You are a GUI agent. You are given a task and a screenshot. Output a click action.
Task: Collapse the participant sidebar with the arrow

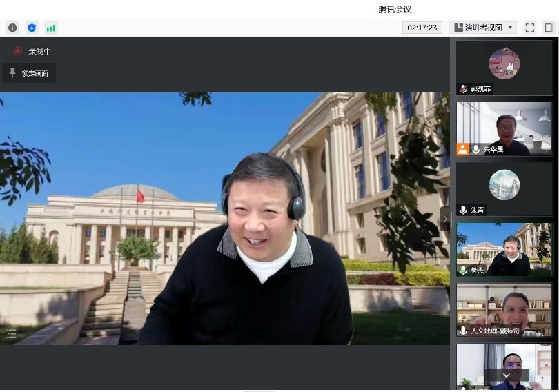click(x=445, y=218)
